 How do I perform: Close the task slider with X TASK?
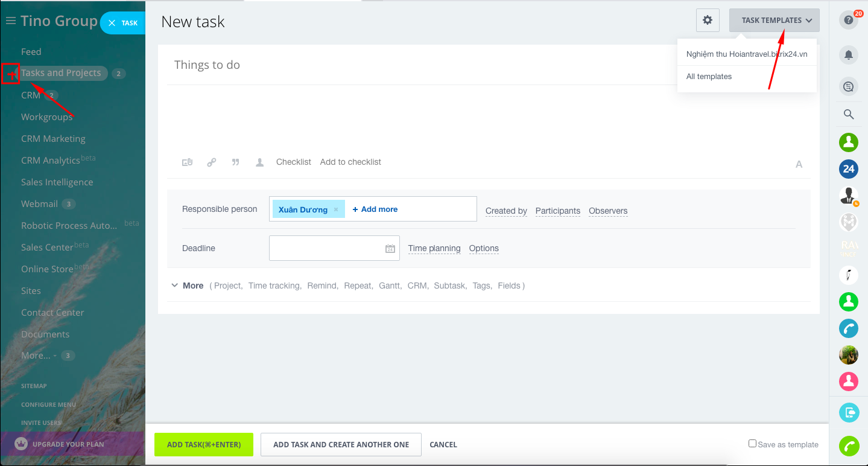pos(123,23)
